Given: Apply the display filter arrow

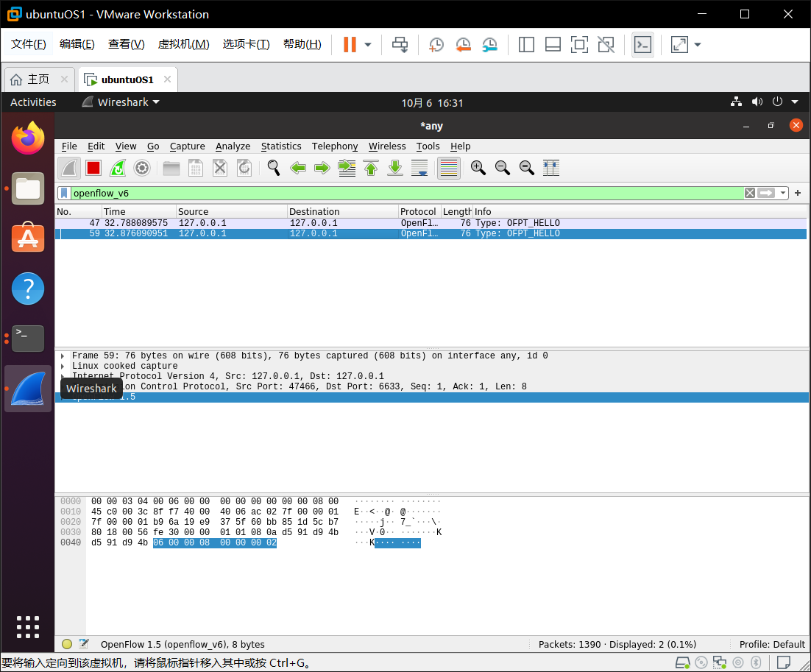Looking at the screenshot, I should click(766, 193).
